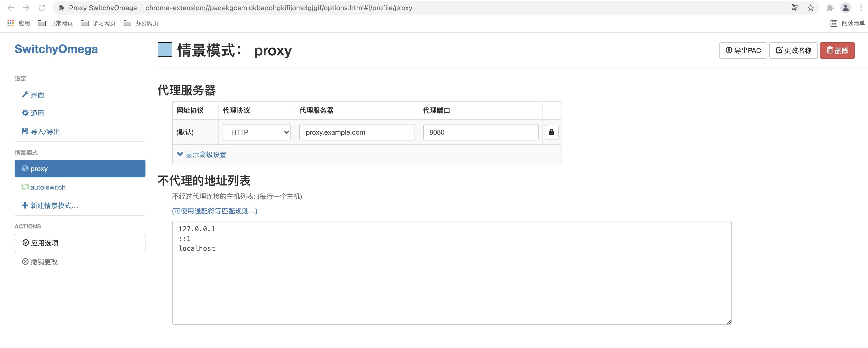
Task: Click the 导出PAC button
Action: point(743,51)
